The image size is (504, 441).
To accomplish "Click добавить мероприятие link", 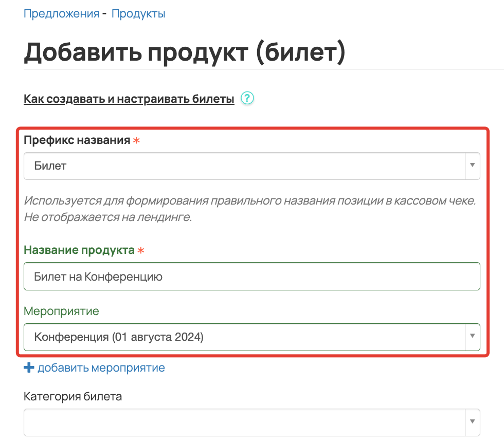I will 101,368.
